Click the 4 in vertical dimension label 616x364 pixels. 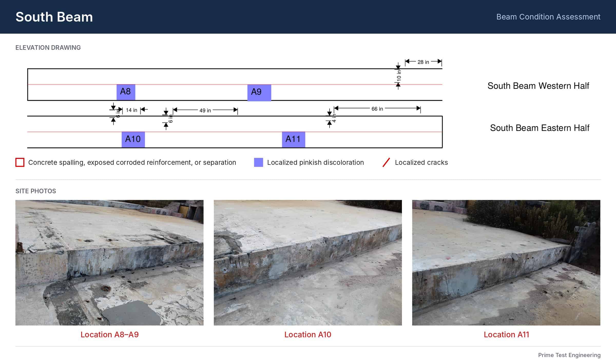click(x=334, y=118)
